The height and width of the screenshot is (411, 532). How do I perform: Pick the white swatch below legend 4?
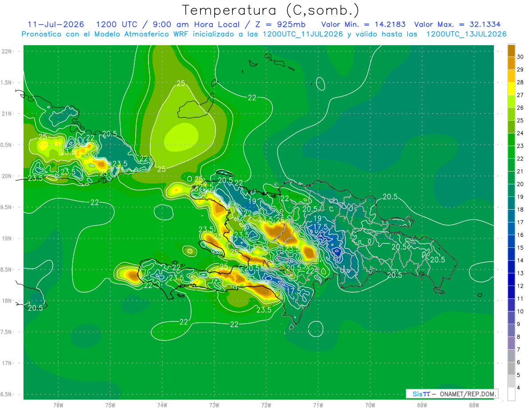[x=511, y=394]
